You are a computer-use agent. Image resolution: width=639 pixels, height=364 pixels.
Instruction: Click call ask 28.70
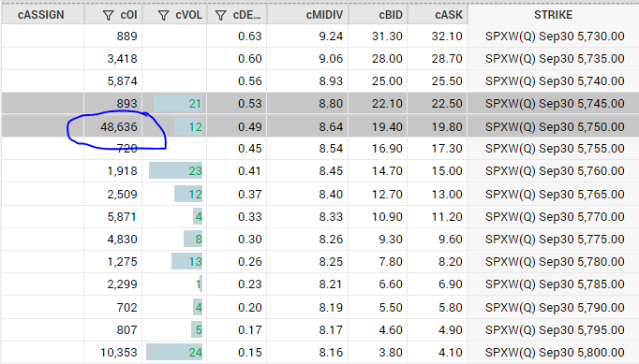tap(447, 59)
